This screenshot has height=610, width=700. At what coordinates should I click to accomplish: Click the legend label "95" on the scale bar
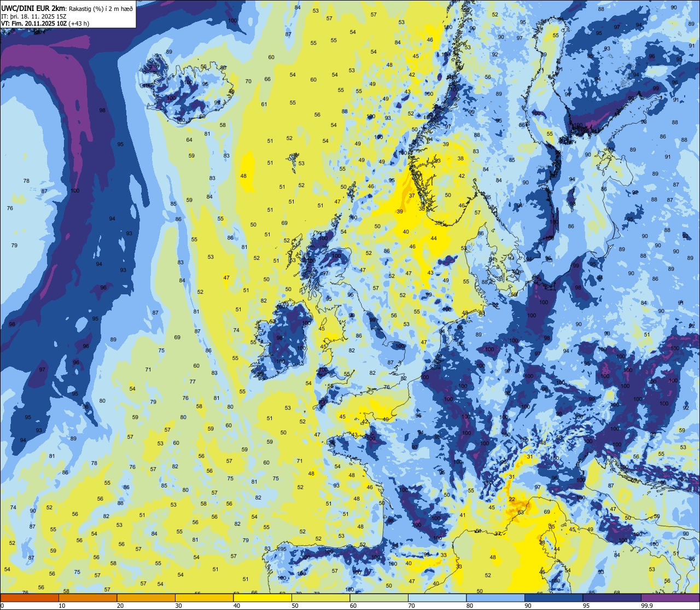click(586, 606)
